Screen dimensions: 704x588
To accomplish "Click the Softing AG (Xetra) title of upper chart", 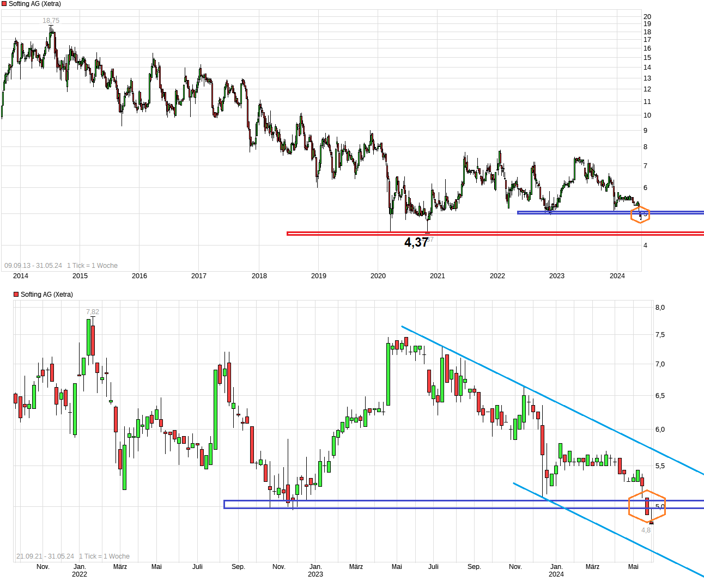I will 35,4.
